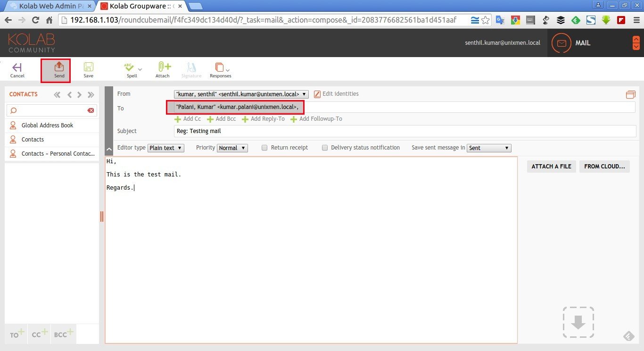644x351 pixels.
Task: Expand the Responses dropdown arrow
Action: point(228,70)
